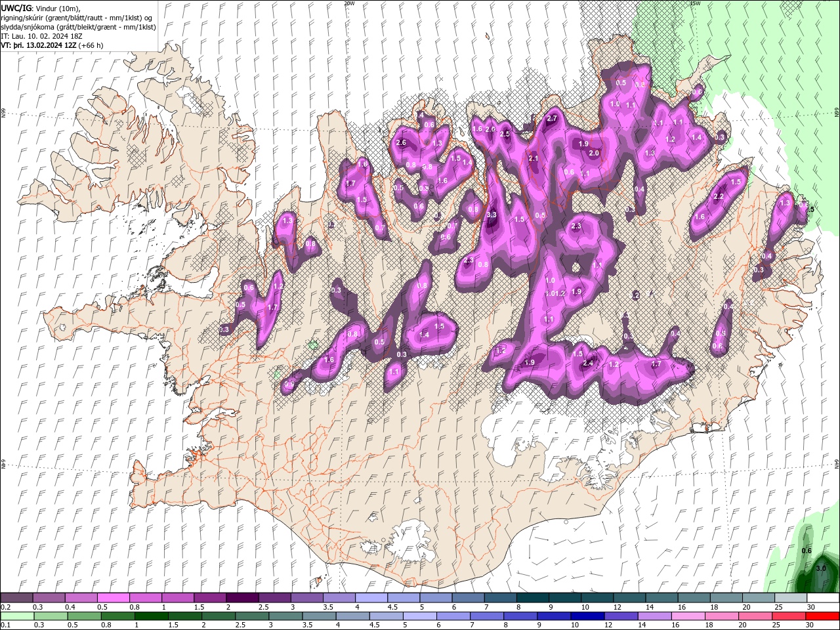
Task: Select the light pink bottom-row swatch for 16–18
Action: click(x=689, y=616)
